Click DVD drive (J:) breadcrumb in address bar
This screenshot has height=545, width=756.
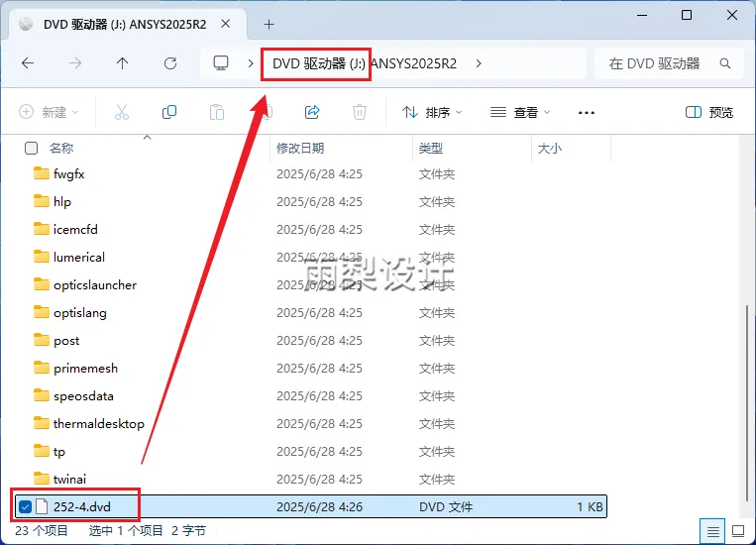click(319, 63)
